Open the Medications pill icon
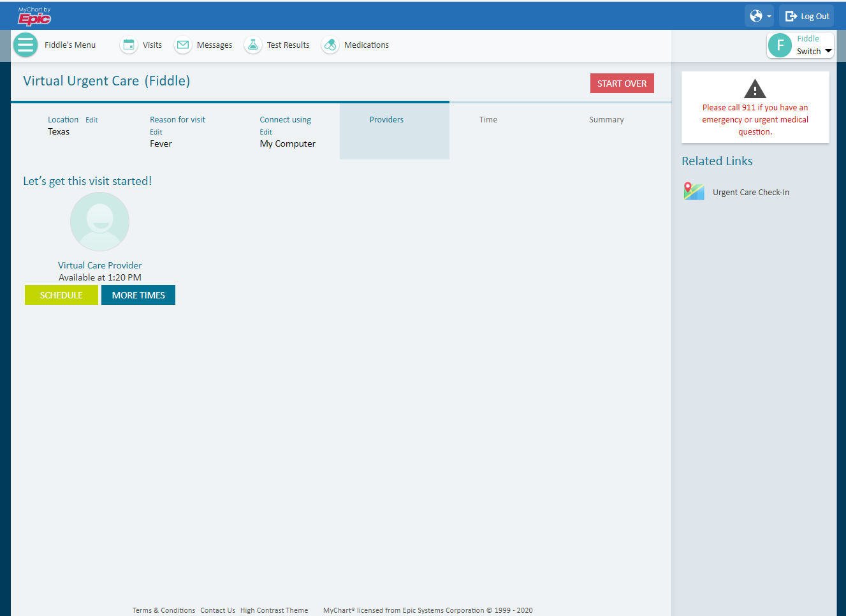Image resolution: width=846 pixels, height=616 pixels. tap(330, 45)
